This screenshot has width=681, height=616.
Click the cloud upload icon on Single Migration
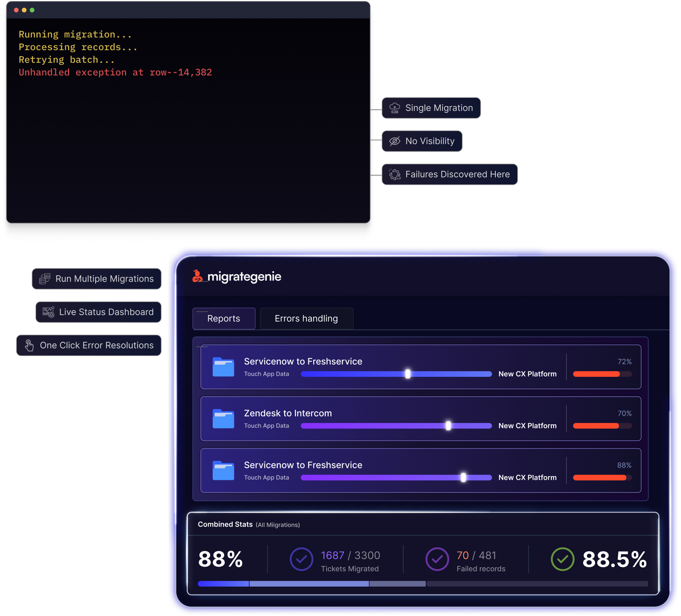[395, 108]
